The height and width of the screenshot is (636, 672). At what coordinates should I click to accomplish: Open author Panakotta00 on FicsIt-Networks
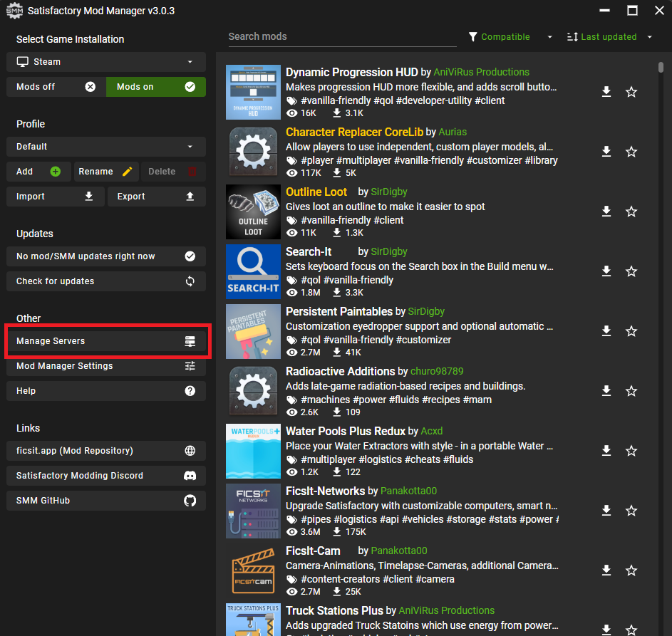pyautogui.click(x=408, y=491)
